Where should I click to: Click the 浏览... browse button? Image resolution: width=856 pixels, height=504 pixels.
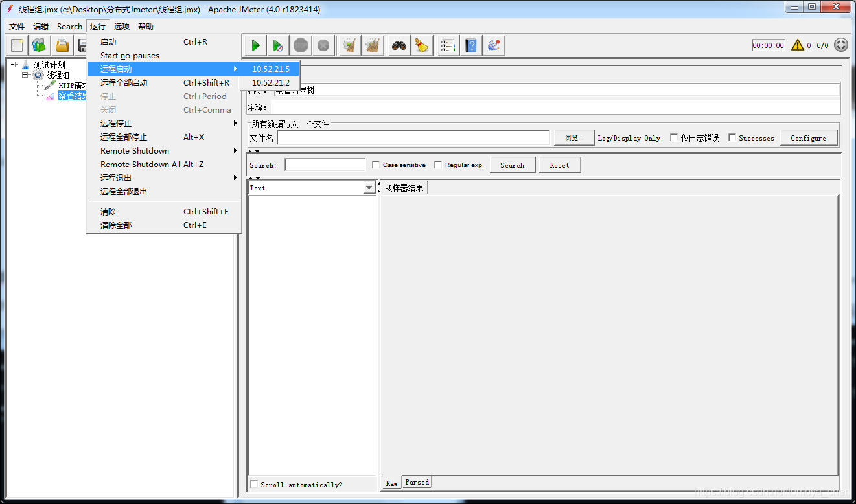[x=574, y=137]
